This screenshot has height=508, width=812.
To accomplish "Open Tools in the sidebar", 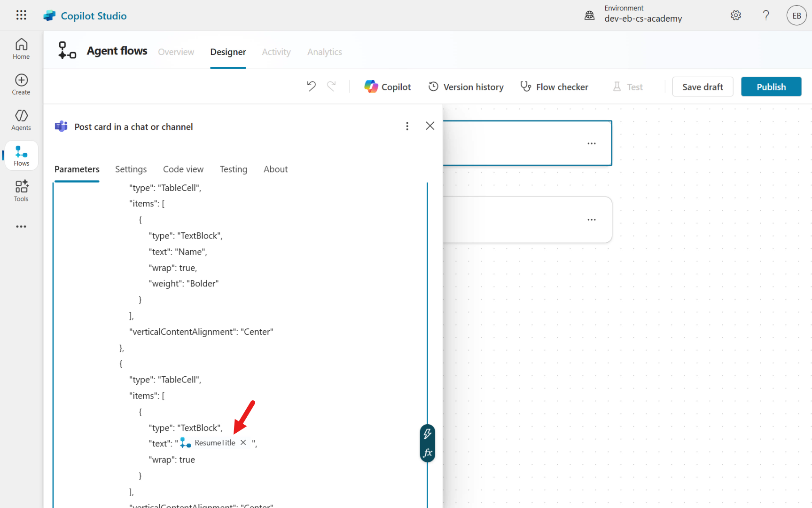I will coord(21,191).
